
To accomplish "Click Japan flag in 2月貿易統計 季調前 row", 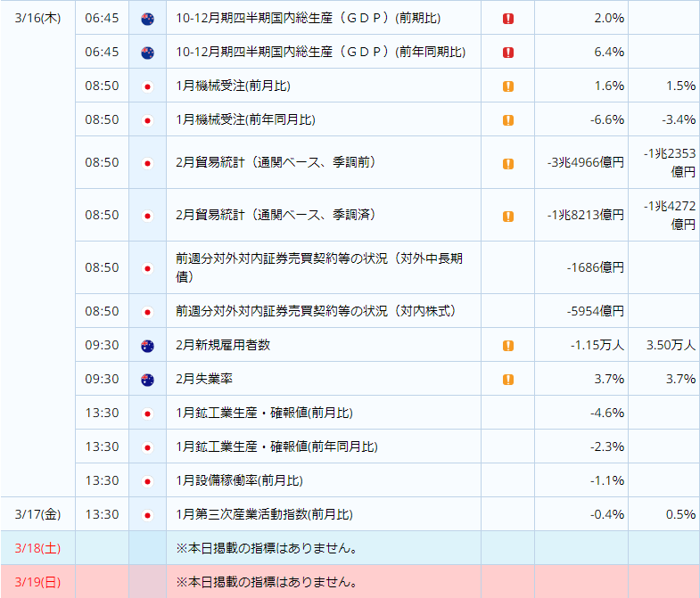I will point(147,163).
